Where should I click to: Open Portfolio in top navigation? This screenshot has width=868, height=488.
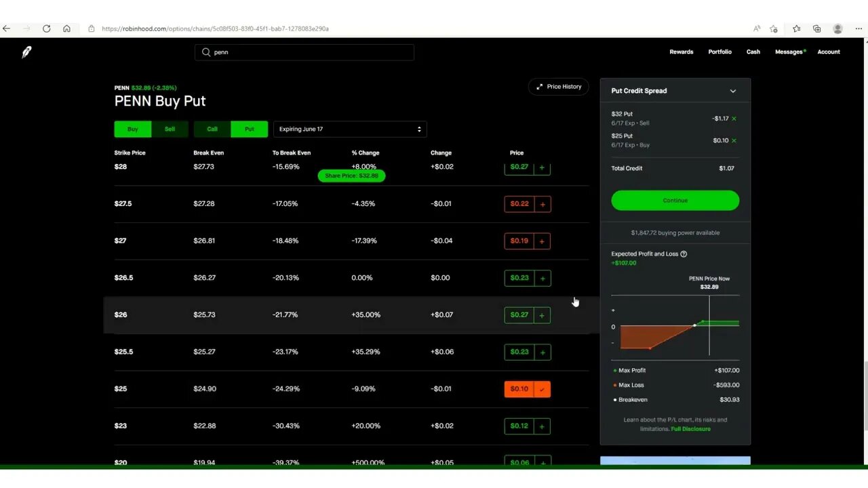pos(720,52)
